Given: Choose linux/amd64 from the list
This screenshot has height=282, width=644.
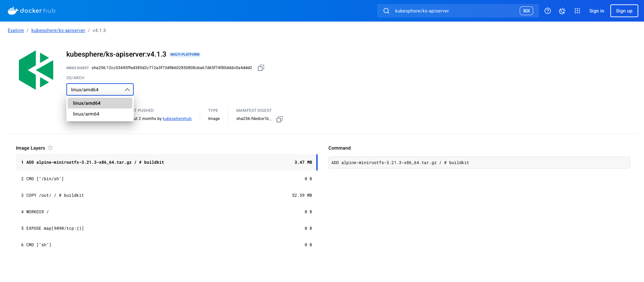Looking at the screenshot, I should tap(100, 103).
